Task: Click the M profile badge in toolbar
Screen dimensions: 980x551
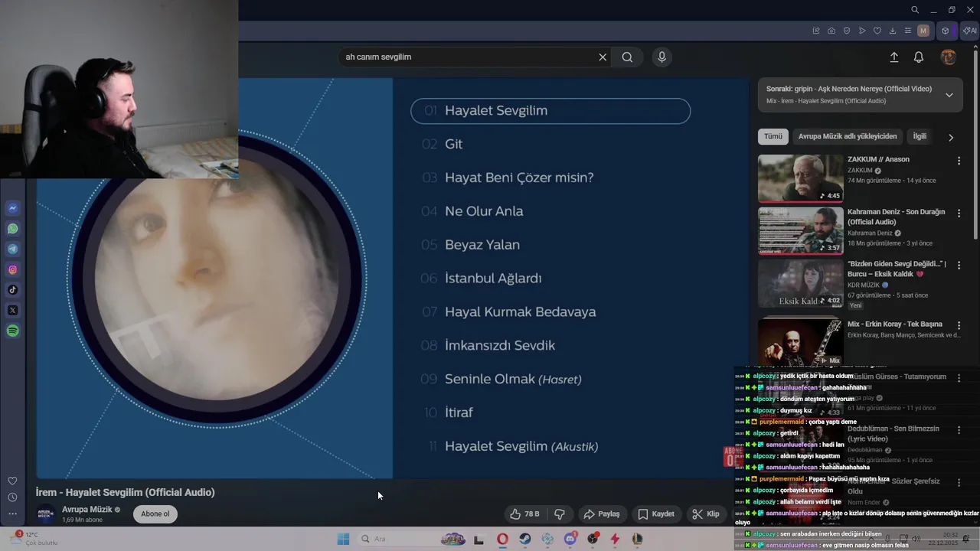Action: pos(923,31)
